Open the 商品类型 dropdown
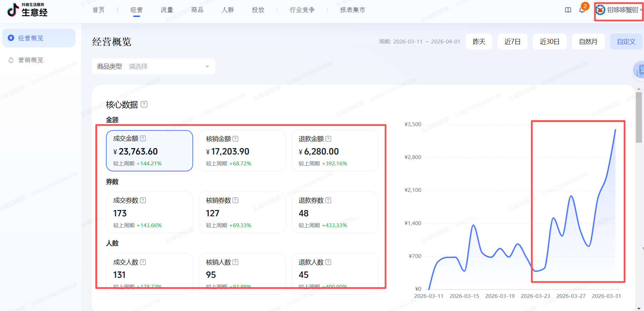This screenshot has height=311, width=644. click(x=154, y=66)
